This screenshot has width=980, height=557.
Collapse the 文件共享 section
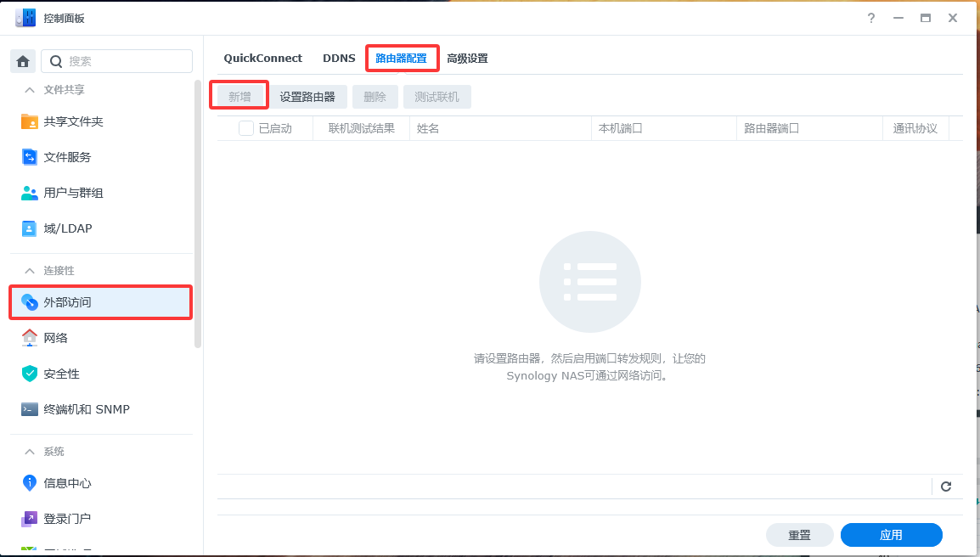pyautogui.click(x=30, y=90)
